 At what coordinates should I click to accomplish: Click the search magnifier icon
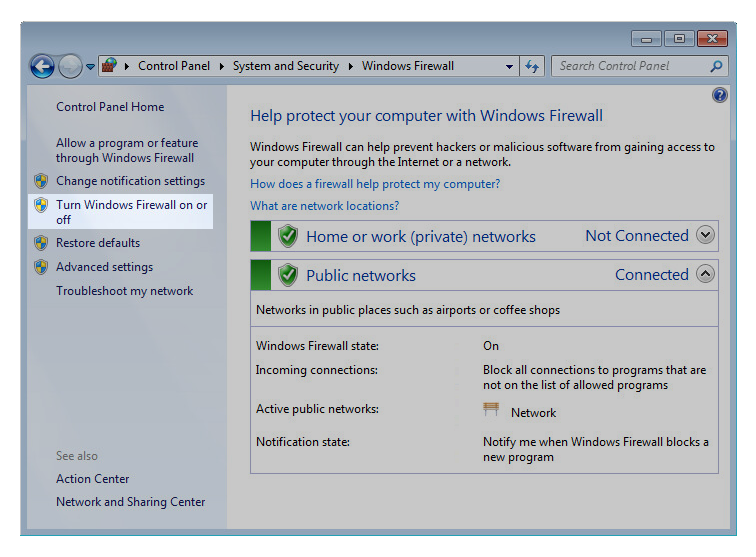[716, 66]
